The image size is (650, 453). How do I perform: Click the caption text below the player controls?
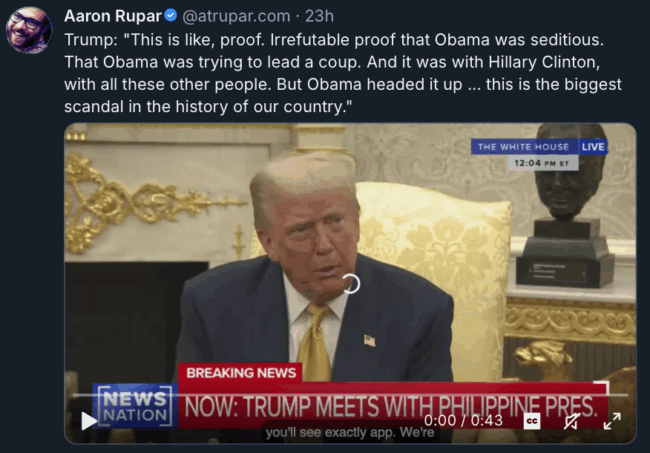[350, 433]
